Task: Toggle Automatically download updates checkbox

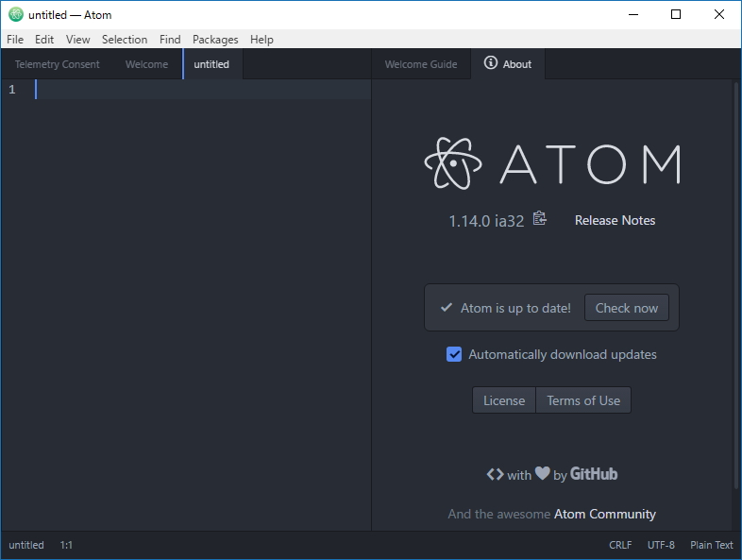Action: (x=454, y=354)
